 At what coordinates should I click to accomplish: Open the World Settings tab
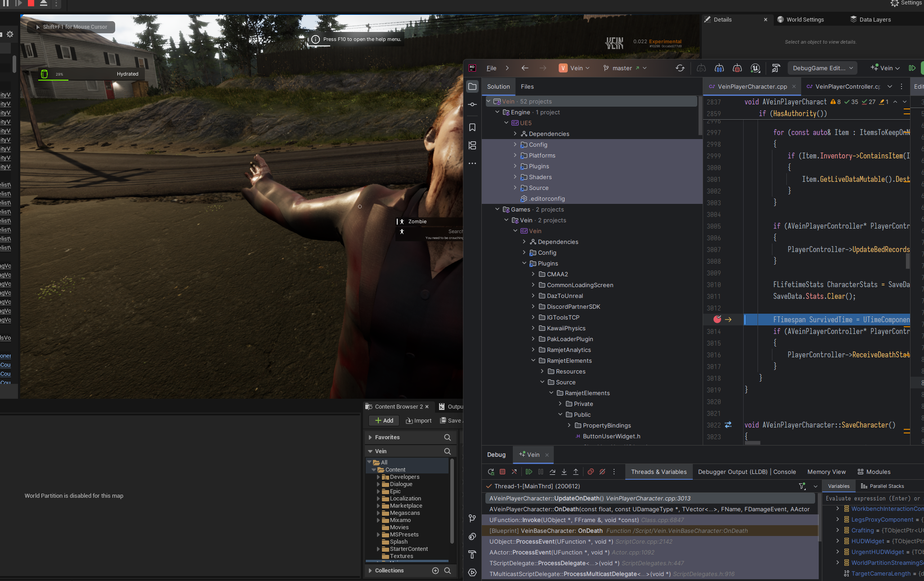805,19
